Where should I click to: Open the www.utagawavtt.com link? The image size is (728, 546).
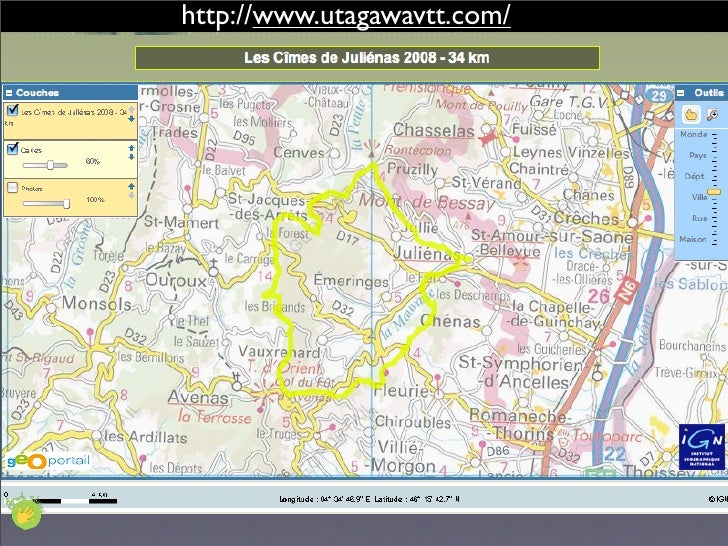(381, 16)
